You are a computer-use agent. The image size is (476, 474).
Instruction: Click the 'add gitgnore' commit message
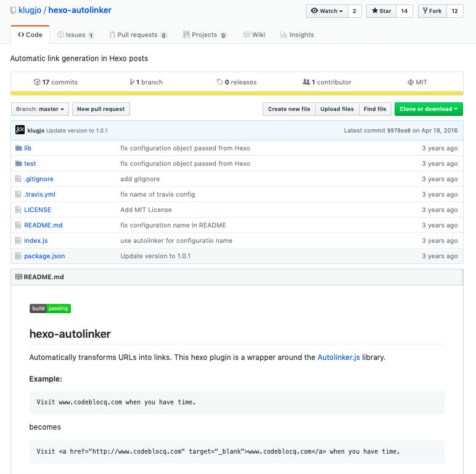[x=140, y=179]
